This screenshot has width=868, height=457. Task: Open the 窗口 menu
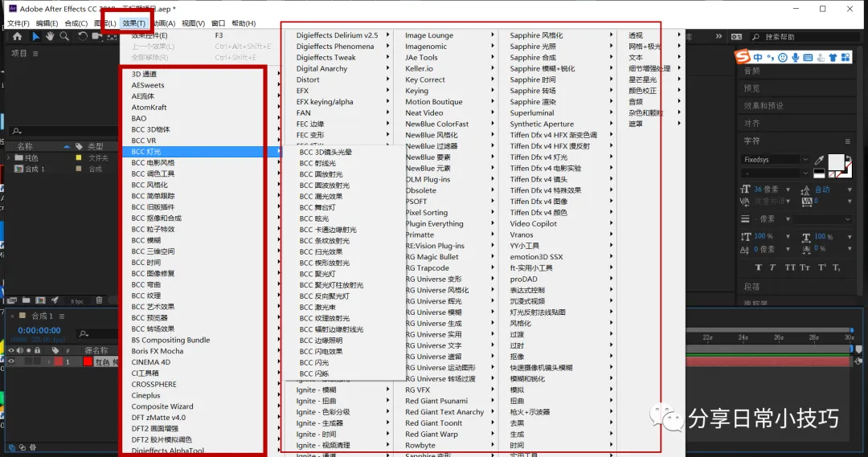[x=218, y=23]
